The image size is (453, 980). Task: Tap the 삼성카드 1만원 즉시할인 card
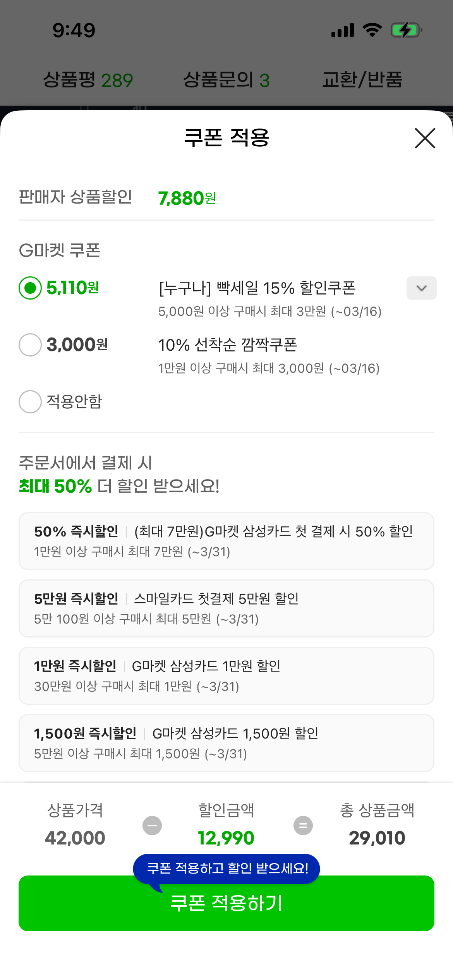[x=226, y=676]
